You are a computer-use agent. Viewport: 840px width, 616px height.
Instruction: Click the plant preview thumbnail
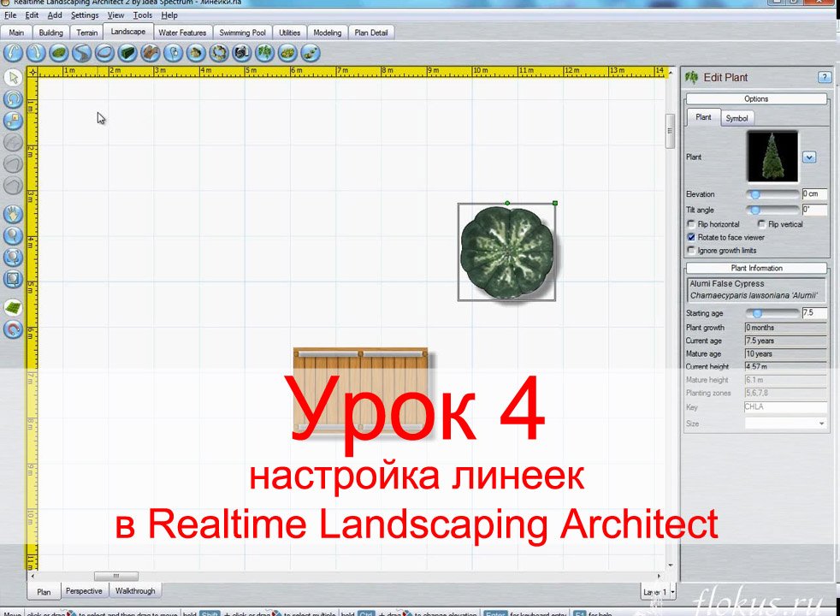click(772, 157)
